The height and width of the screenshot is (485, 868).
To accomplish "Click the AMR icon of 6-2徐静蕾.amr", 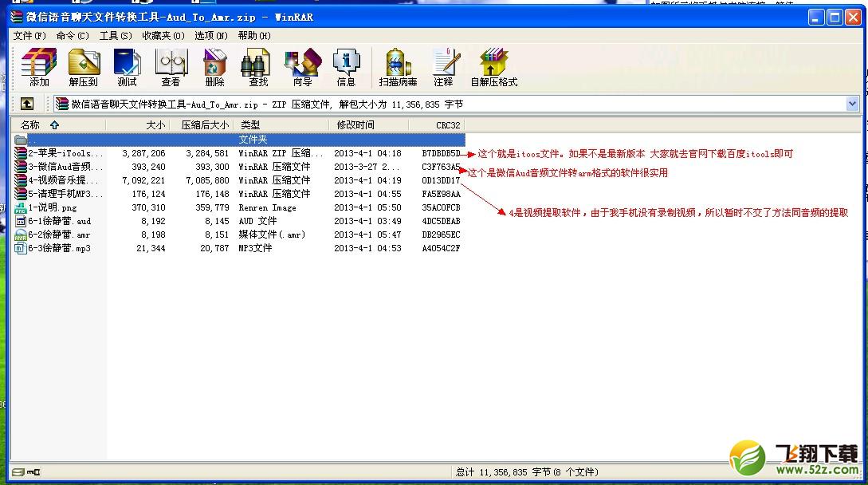I will [21, 235].
